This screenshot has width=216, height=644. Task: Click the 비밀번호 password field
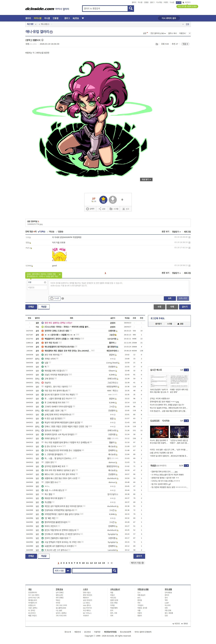point(37,287)
